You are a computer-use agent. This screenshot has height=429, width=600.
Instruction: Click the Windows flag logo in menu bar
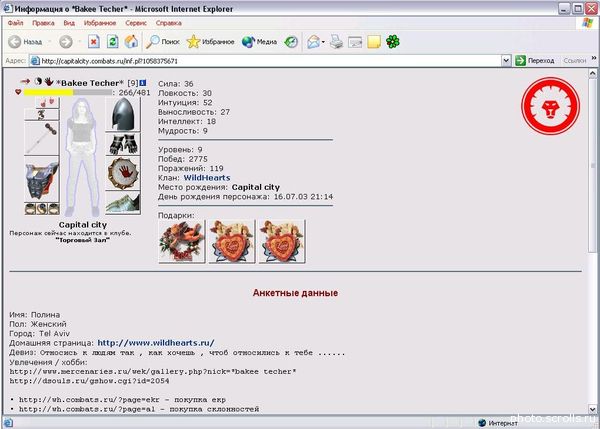click(587, 23)
